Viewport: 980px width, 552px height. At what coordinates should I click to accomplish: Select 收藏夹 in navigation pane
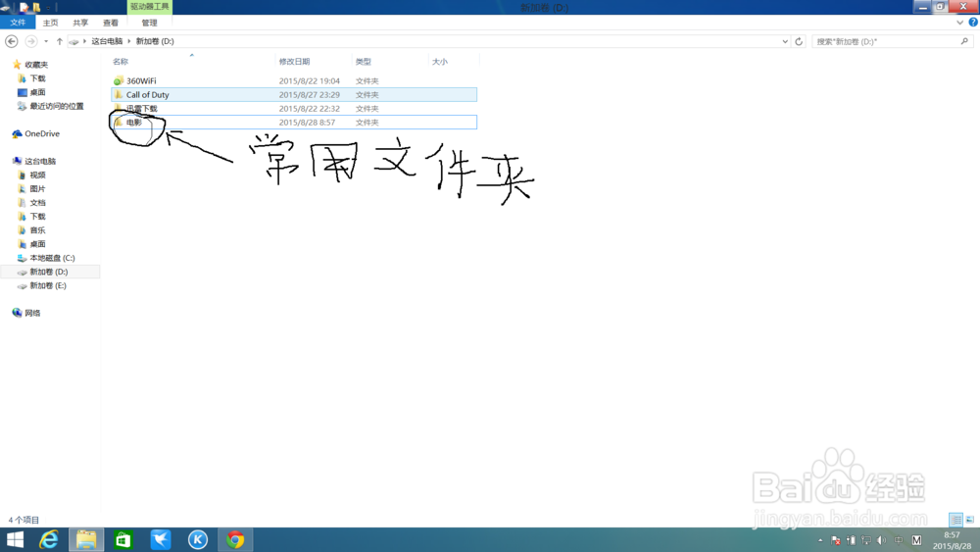click(x=35, y=65)
